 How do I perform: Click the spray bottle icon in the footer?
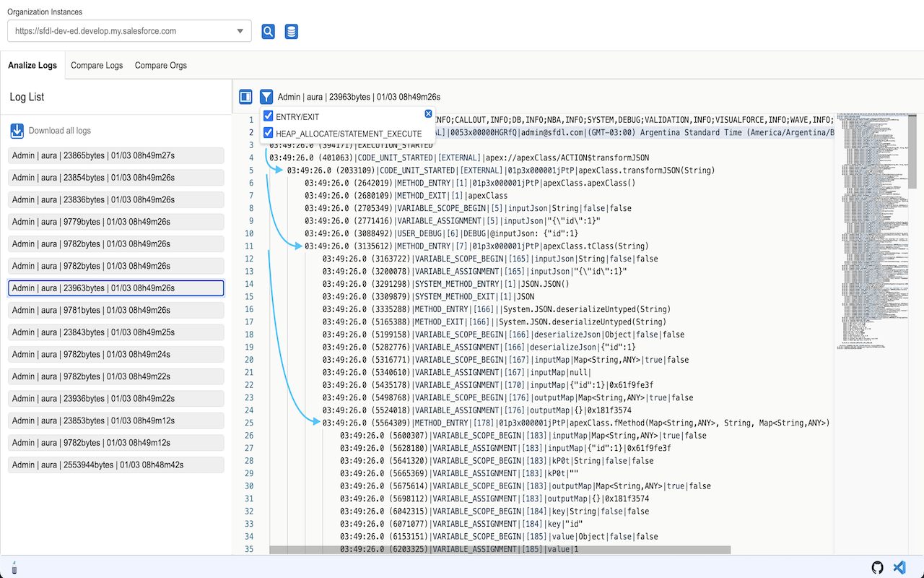tap(14, 568)
